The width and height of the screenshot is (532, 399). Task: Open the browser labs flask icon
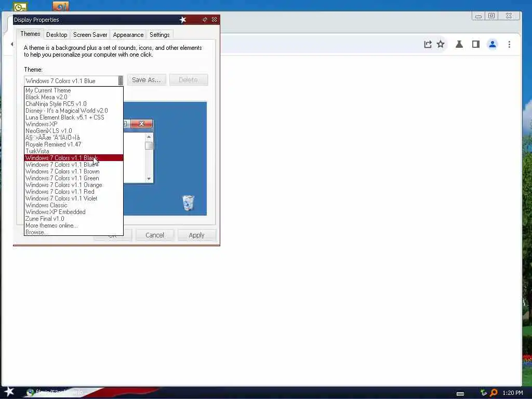[459, 44]
